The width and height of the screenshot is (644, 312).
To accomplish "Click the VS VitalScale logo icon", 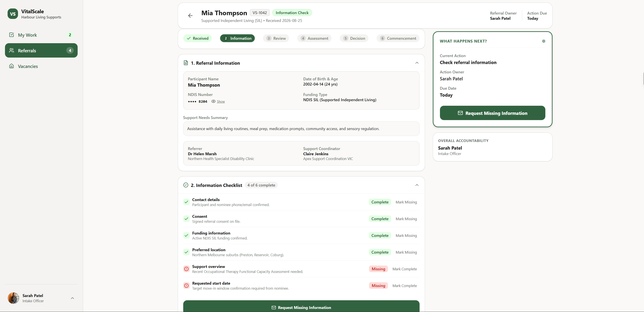I will (x=13, y=14).
